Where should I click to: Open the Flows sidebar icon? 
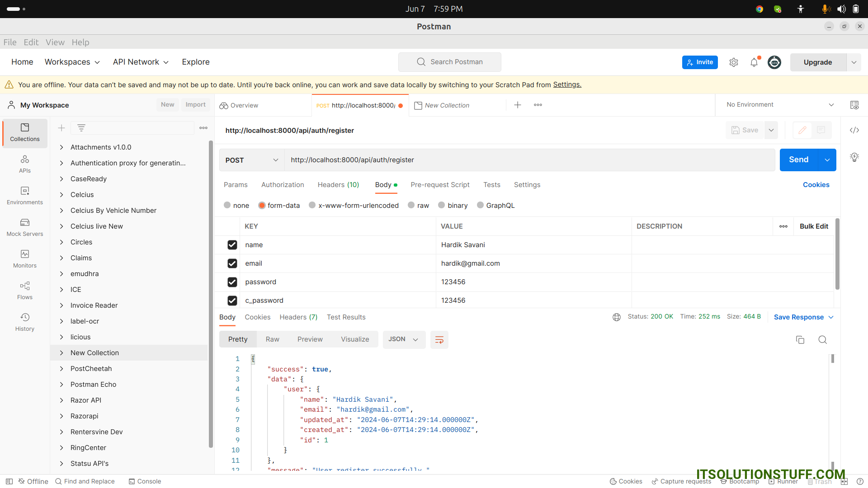pyautogui.click(x=25, y=291)
